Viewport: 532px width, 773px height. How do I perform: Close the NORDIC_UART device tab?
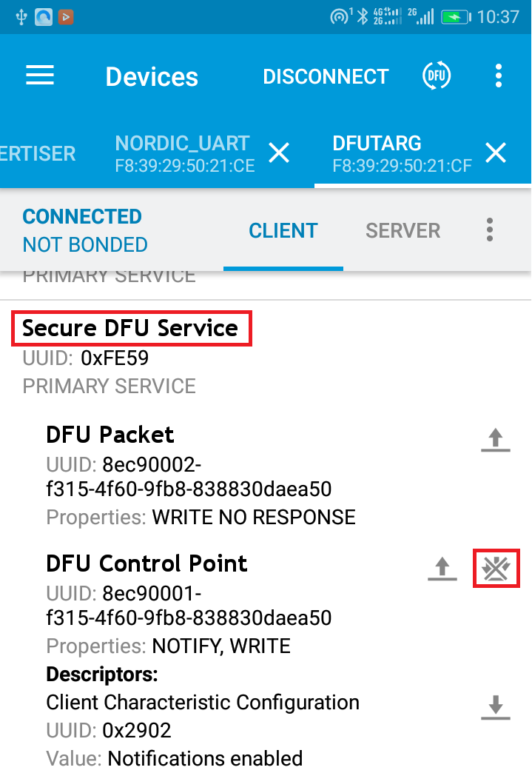tap(279, 153)
